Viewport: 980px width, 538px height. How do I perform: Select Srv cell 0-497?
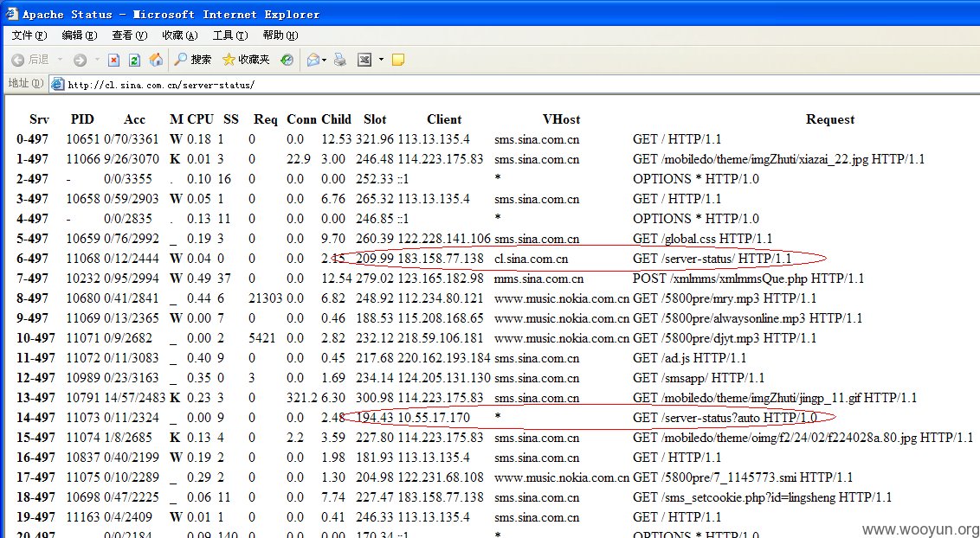pos(33,139)
